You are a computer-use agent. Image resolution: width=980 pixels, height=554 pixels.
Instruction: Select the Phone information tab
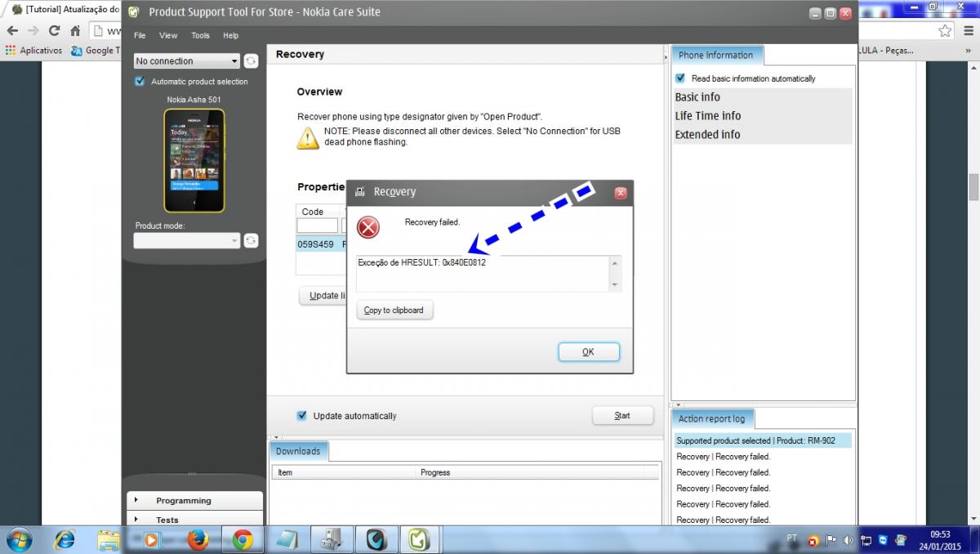click(716, 56)
